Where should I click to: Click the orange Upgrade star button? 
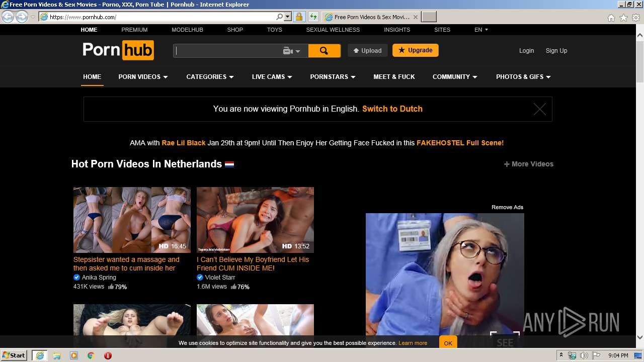click(416, 50)
